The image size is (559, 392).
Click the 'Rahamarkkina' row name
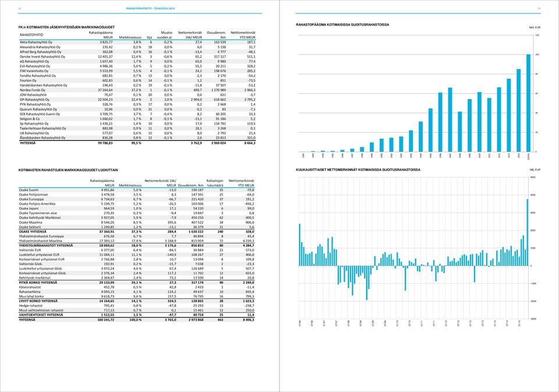pyautogui.click(x=30, y=291)
